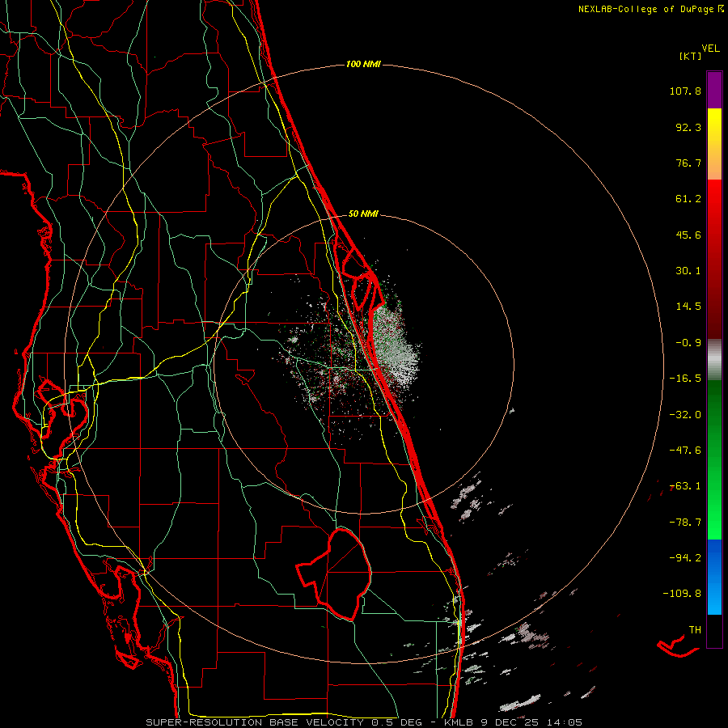Select the 14.5 scale value

(688, 307)
